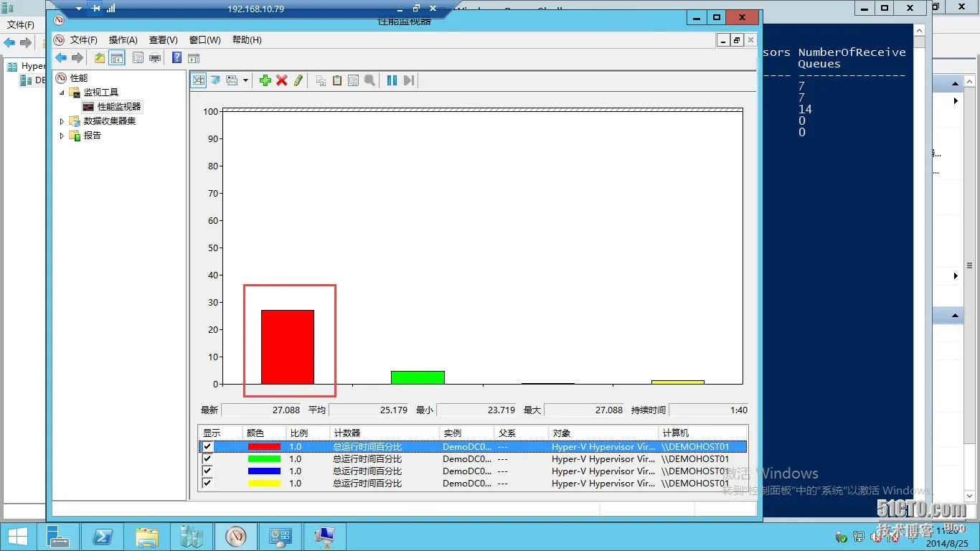Expand the 报告 tree node
This screenshot has width=980, height=551.
[62, 136]
